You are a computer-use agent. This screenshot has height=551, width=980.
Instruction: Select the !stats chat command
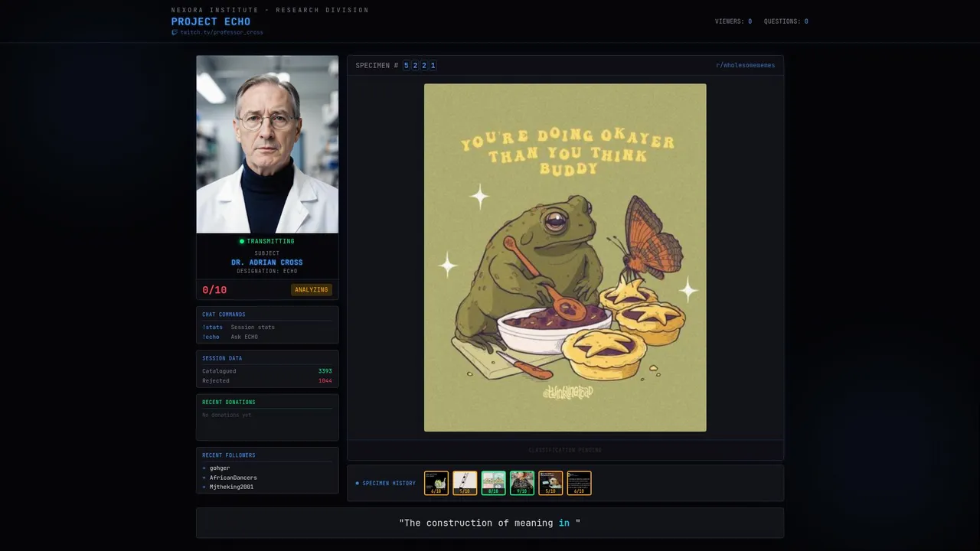point(212,327)
